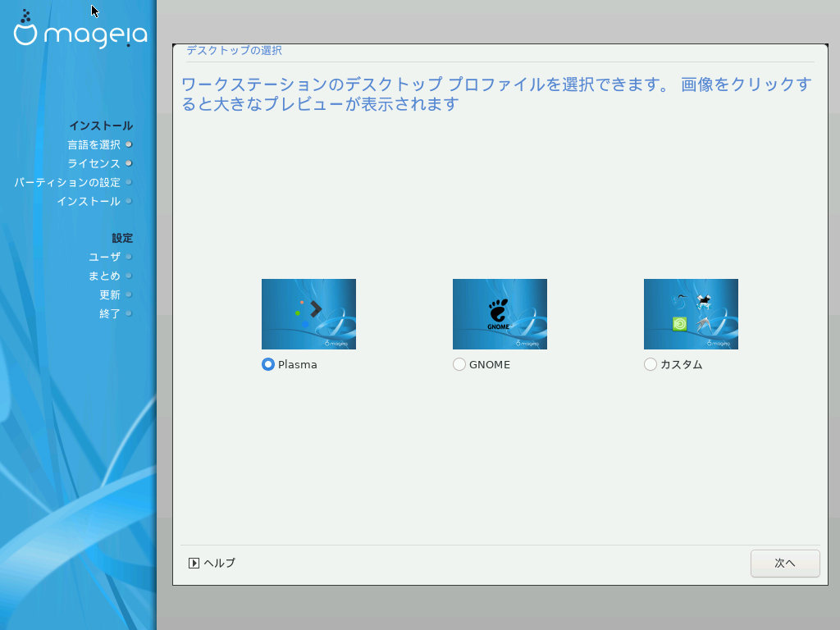The height and width of the screenshot is (630, 840).
Task: Click the description text about desktop profiles
Action: [x=496, y=94]
